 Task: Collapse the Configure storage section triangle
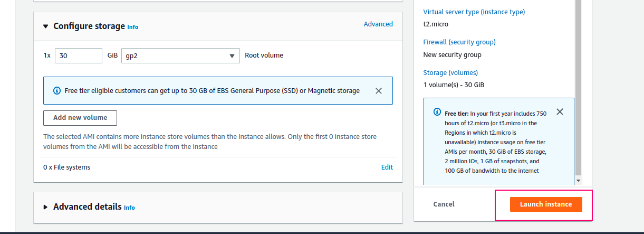click(45, 26)
